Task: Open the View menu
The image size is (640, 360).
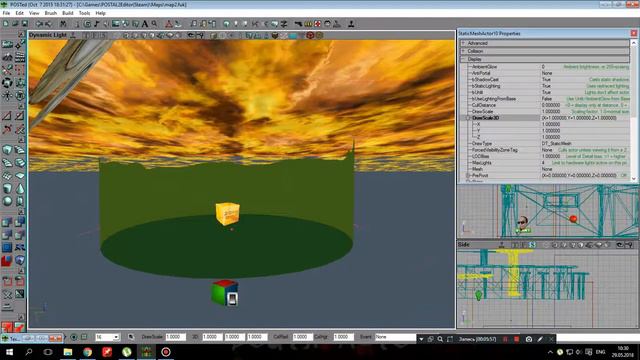Action: 34,13
